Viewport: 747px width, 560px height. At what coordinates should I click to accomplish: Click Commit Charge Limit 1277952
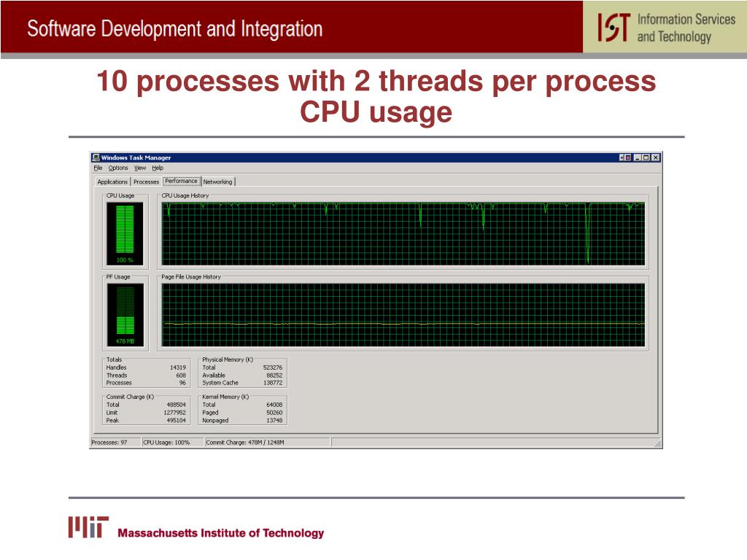(x=175, y=413)
